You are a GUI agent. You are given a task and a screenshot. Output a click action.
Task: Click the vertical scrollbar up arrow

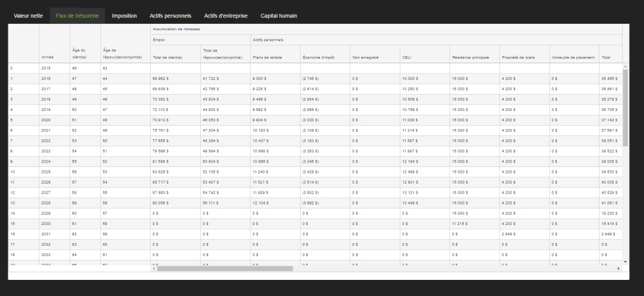click(x=625, y=66)
